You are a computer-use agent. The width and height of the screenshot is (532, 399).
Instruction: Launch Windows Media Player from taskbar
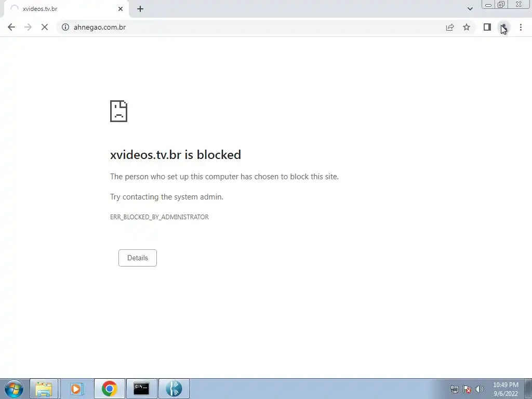tap(77, 389)
